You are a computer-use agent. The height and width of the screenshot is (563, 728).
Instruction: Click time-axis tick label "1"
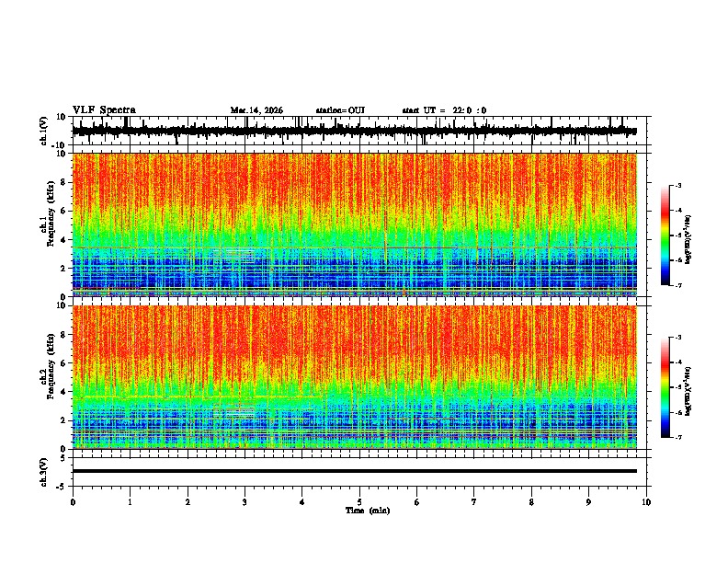click(130, 502)
